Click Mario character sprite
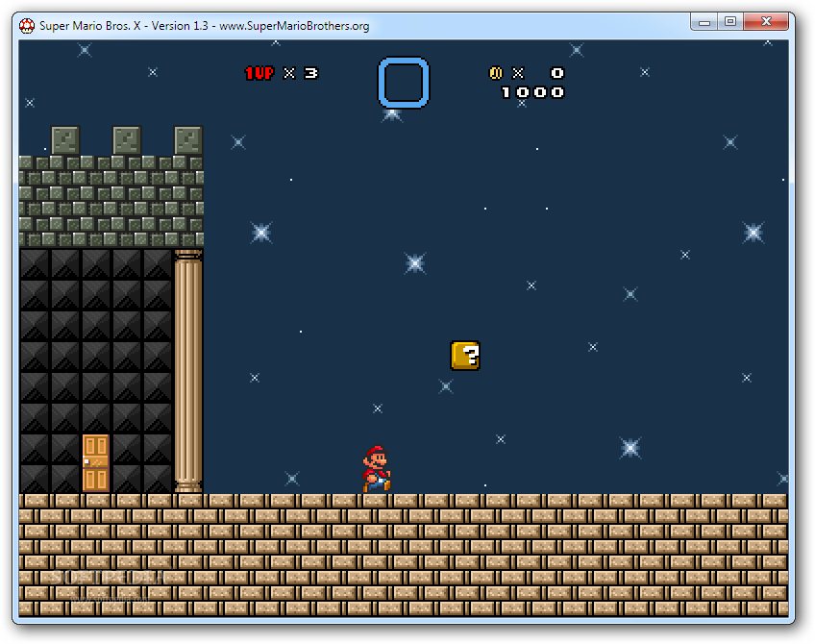The width and height of the screenshot is (815, 644). tap(377, 468)
